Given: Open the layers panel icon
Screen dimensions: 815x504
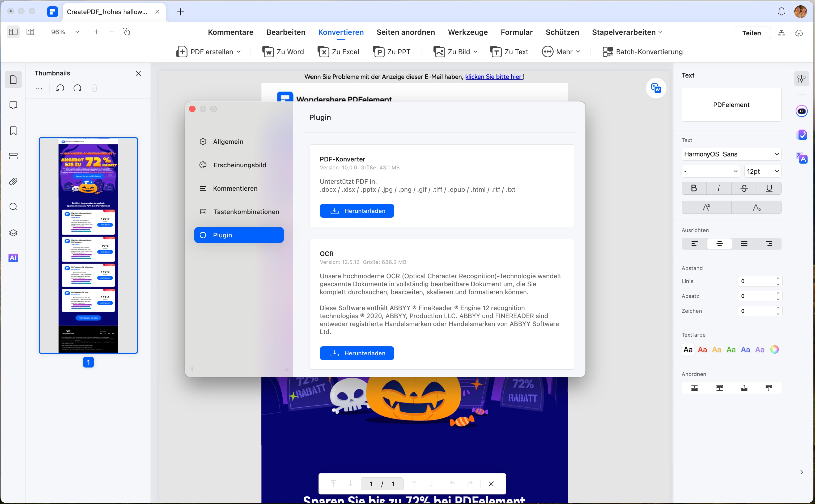Looking at the screenshot, I should [13, 233].
